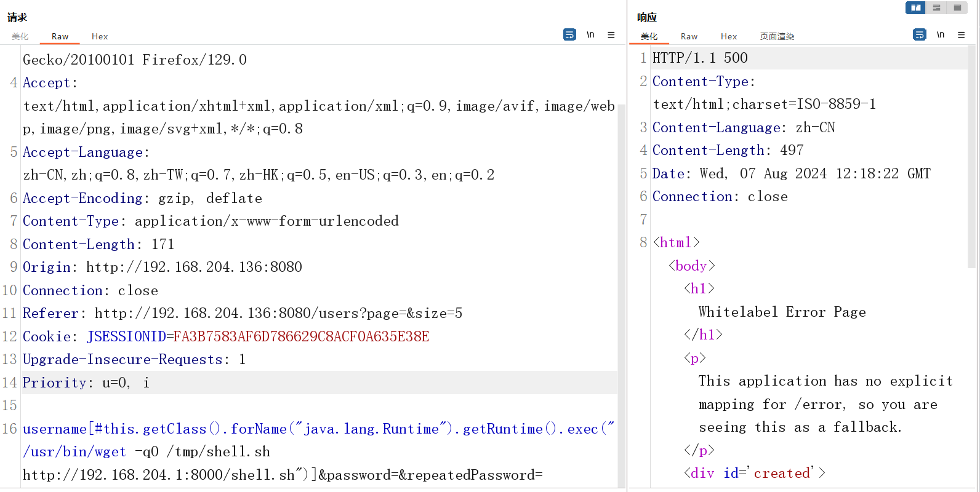Toggle show non-printable chars (\n) in response panel
Image resolution: width=980 pixels, height=492 pixels.
(941, 35)
